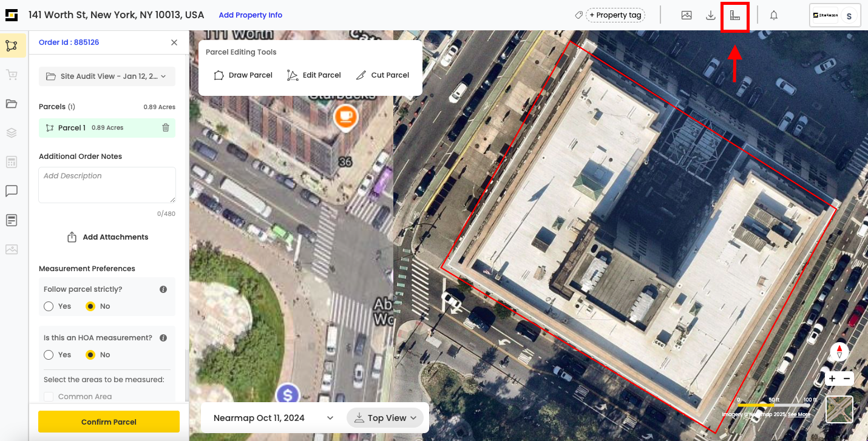Click the Confirm Parcel button
The width and height of the screenshot is (868, 441).
[x=109, y=422]
